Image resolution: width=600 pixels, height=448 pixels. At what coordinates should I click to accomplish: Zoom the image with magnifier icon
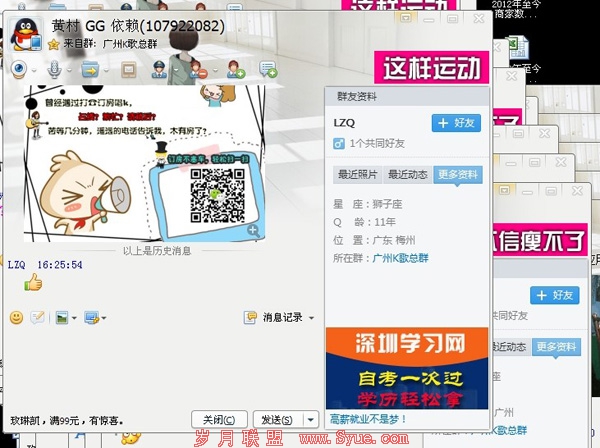[253, 231]
